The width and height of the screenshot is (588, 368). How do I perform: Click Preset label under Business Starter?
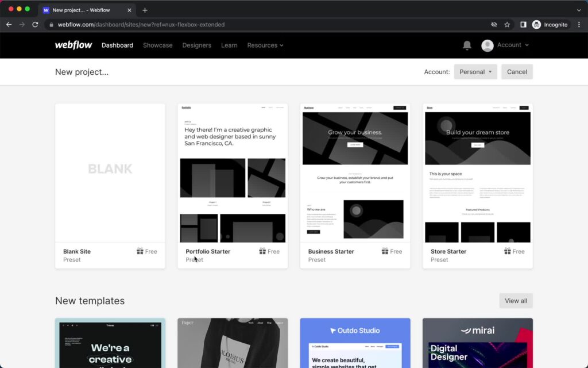point(317,259)
